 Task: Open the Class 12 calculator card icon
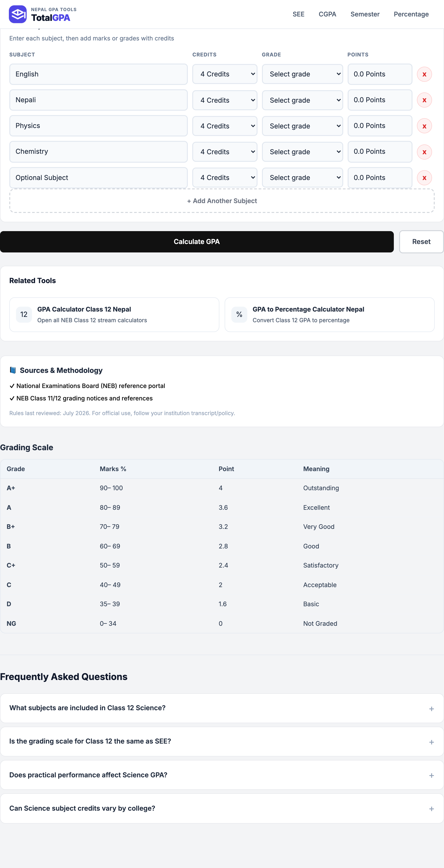coord(24,314)
